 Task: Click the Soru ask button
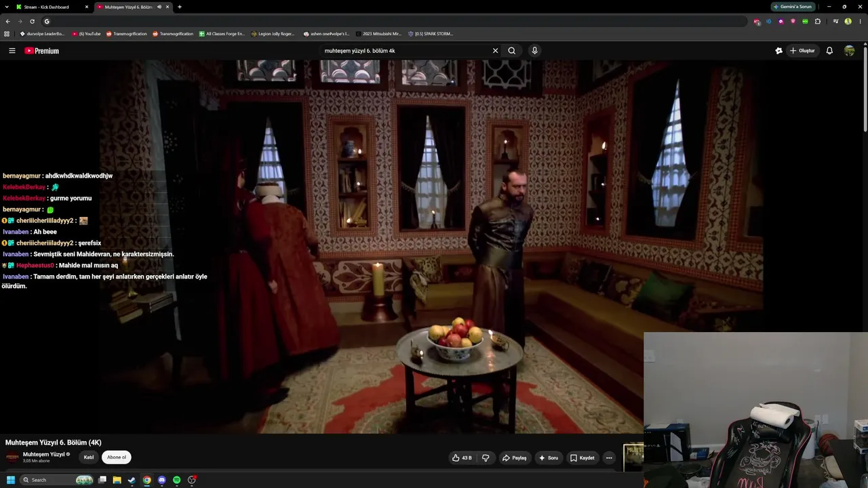[549, 458]
